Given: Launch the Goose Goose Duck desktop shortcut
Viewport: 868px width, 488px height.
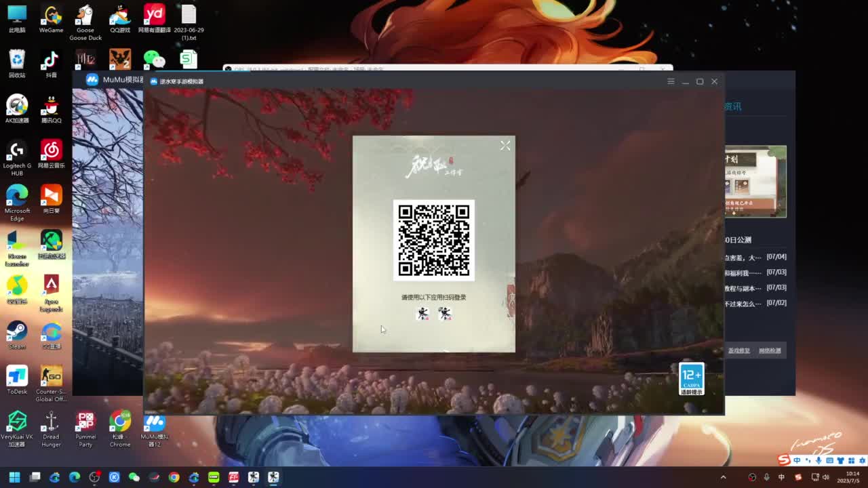Looking at the screenshot, I should 85,22.
